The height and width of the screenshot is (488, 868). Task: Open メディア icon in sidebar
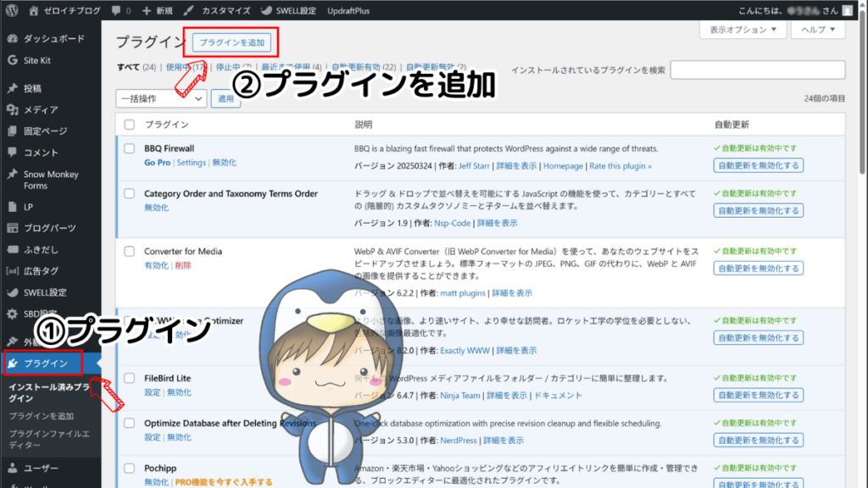(12, 109)
